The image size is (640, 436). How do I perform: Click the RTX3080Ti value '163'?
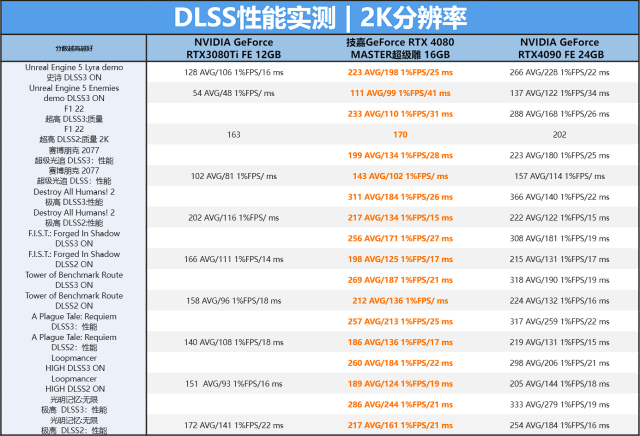coord(233,134)
